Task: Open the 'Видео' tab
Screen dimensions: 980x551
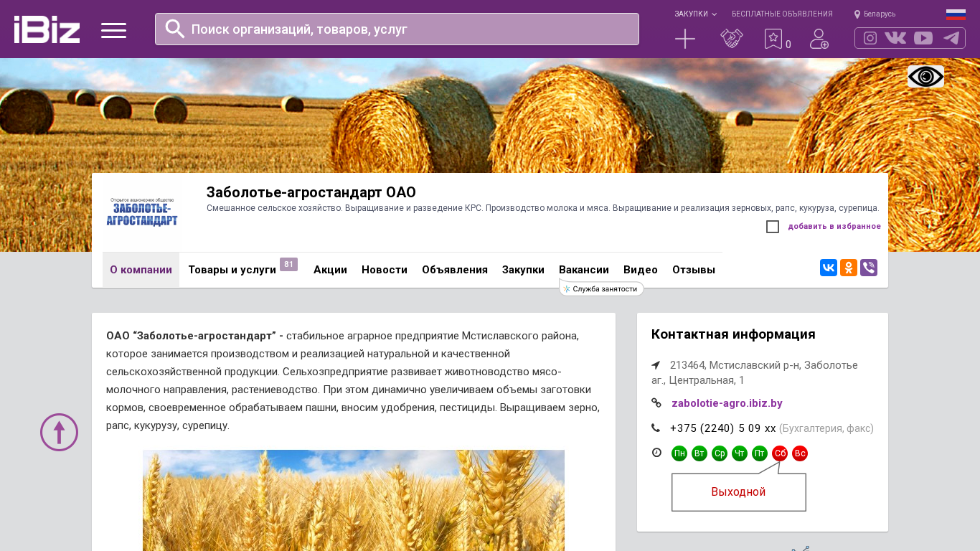Action: (641, 270)
